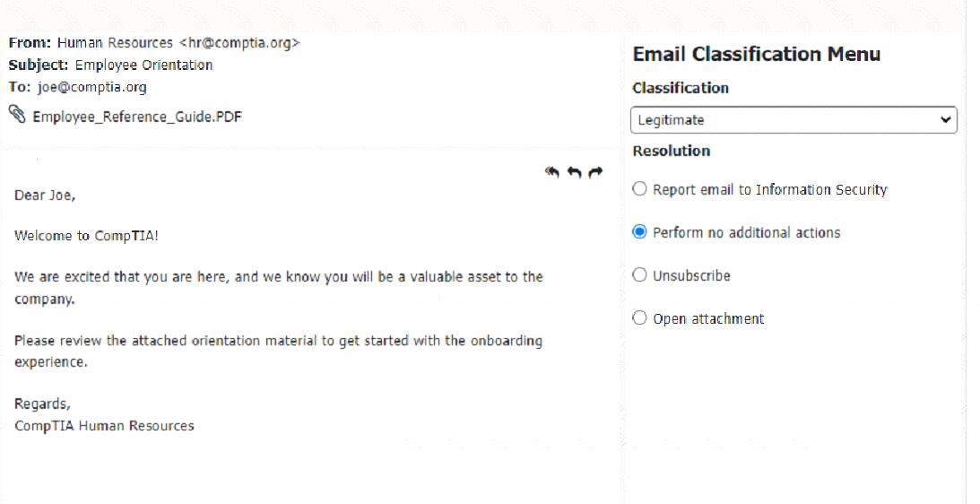Click the Unsubscribe label text
Image resolution: width=980 pixels, height=504 pixels.
point(692,275)
